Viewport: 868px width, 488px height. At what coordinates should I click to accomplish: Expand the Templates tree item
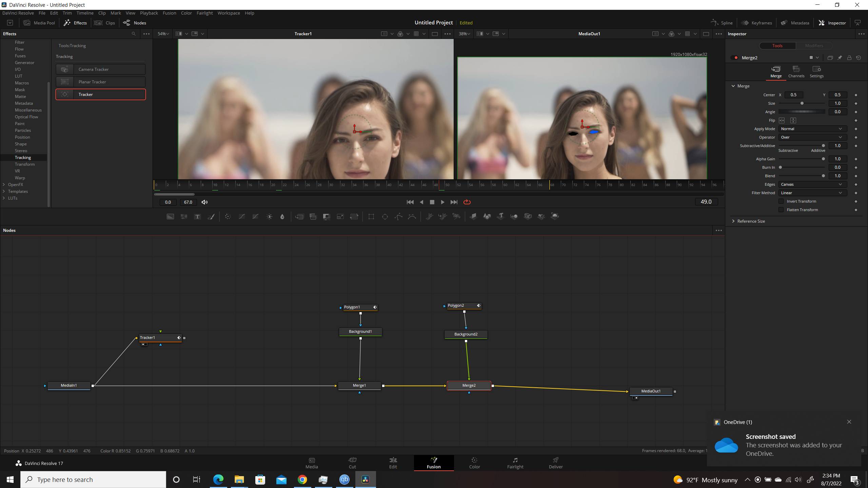tap(4, 191)
